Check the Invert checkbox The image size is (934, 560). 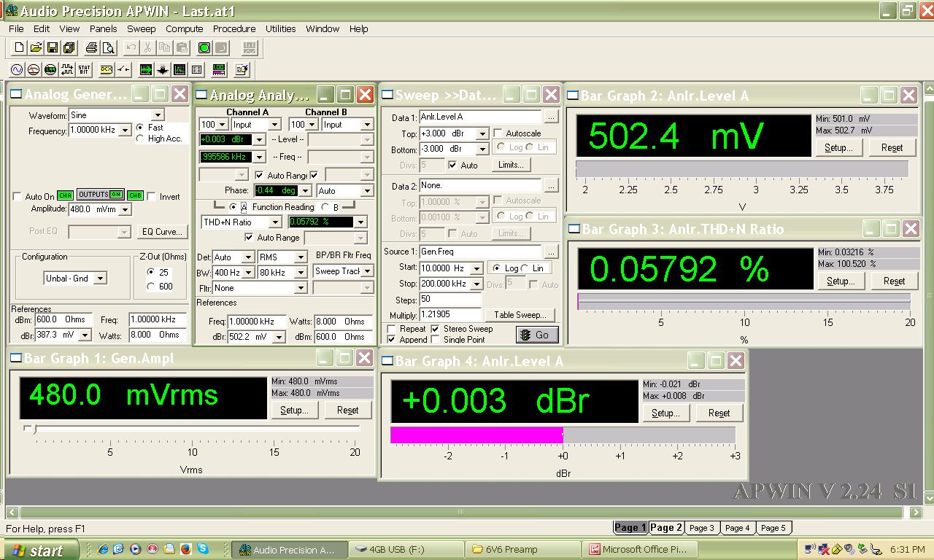click(x=152, y=197)
